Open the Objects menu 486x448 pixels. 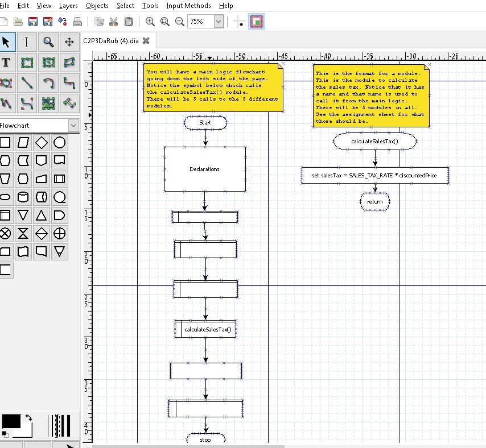[x=97, y=6]
